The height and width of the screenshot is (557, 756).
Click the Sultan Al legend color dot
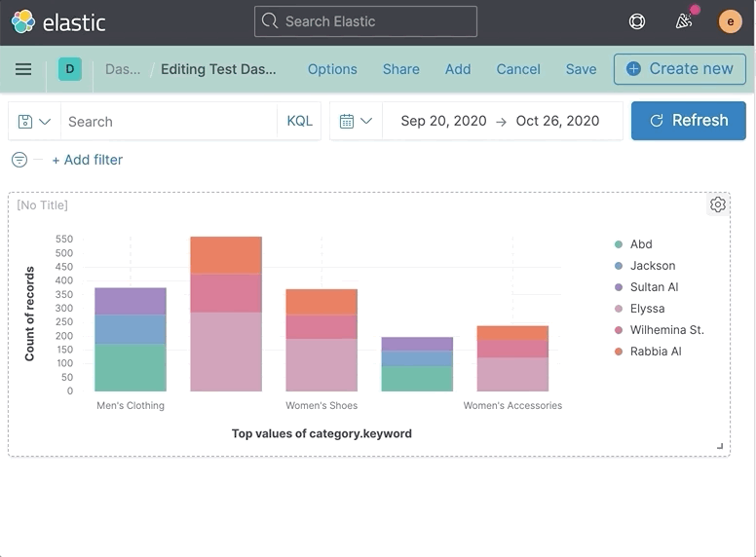point(619,287)
